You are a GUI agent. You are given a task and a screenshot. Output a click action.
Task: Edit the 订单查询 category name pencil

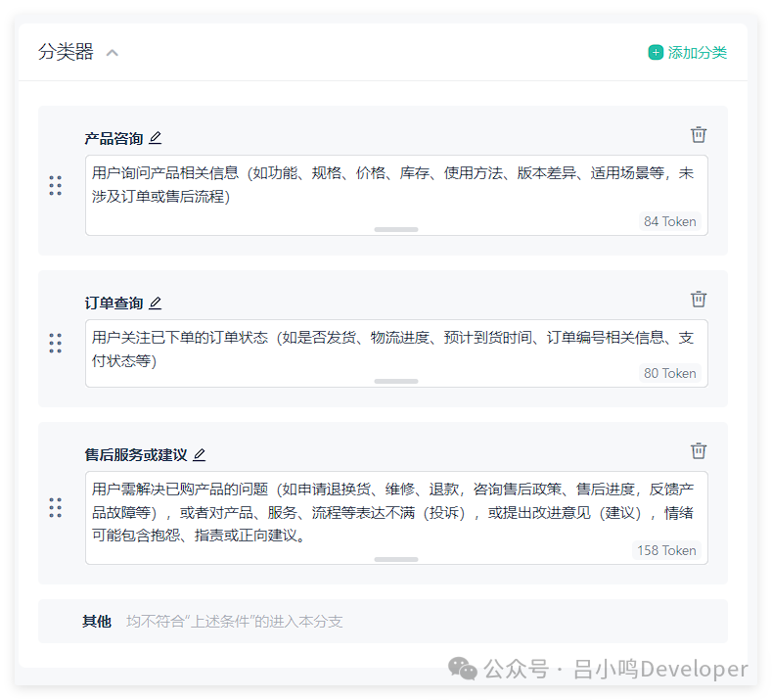[156, 303]
